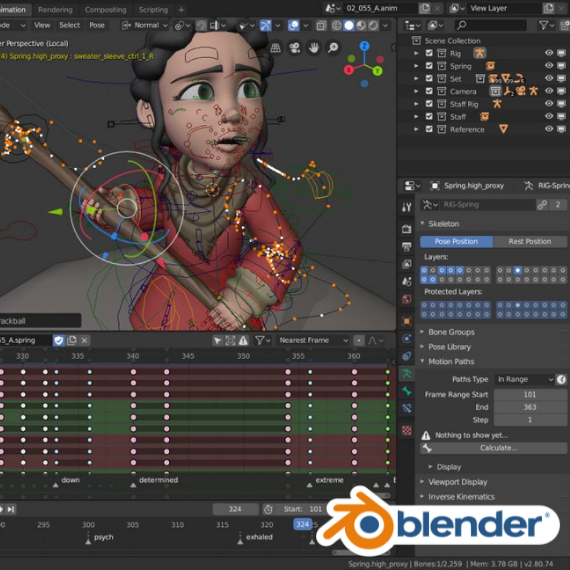Click fake user shield icon on action

(x=59, y=340)
